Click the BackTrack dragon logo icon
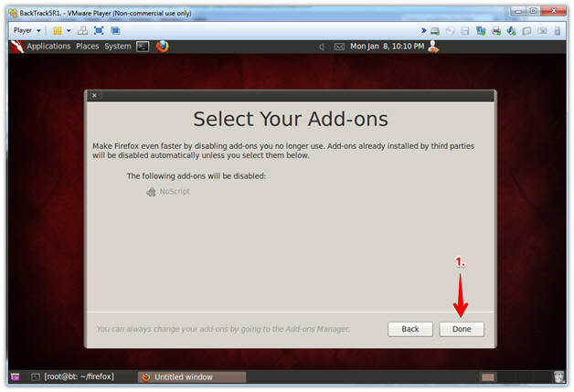 [16, 47]
